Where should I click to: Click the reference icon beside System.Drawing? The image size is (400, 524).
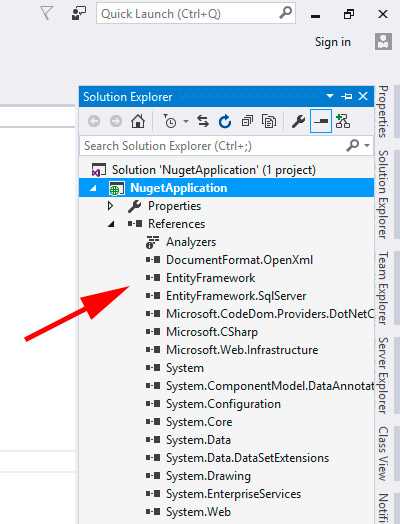tap(153, 476)
